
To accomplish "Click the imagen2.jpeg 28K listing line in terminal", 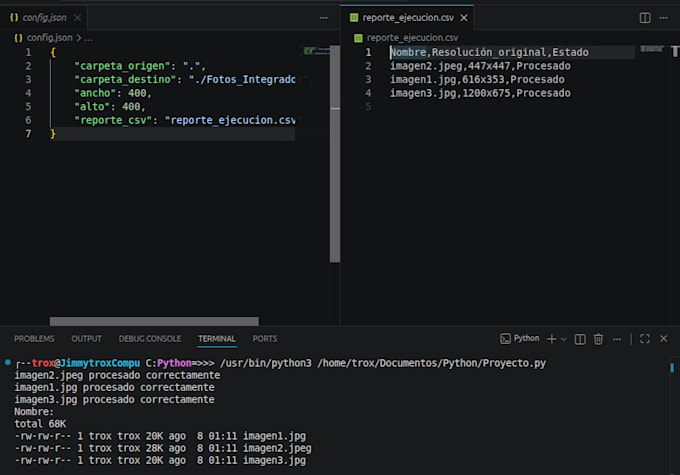I will tap(163, 448).
